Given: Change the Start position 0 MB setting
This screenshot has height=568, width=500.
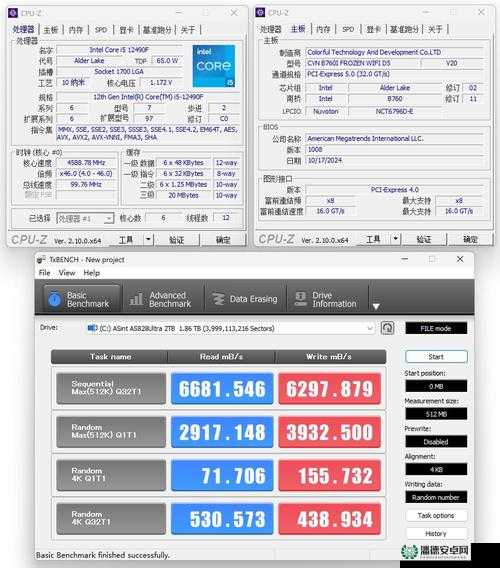Looking at the screenshot, I should click(x=436, y=387).
